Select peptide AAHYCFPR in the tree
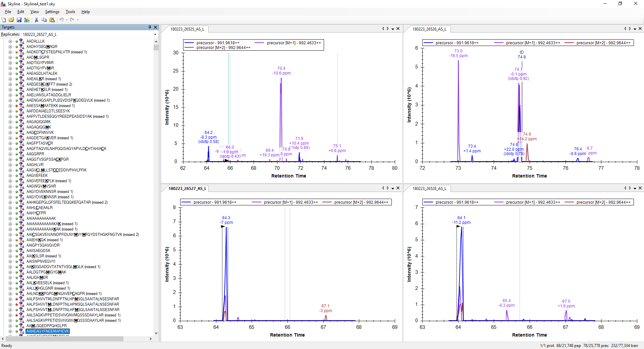Image resolution: width=644 pixels, height=349 pixels. (x=36, y=213)
